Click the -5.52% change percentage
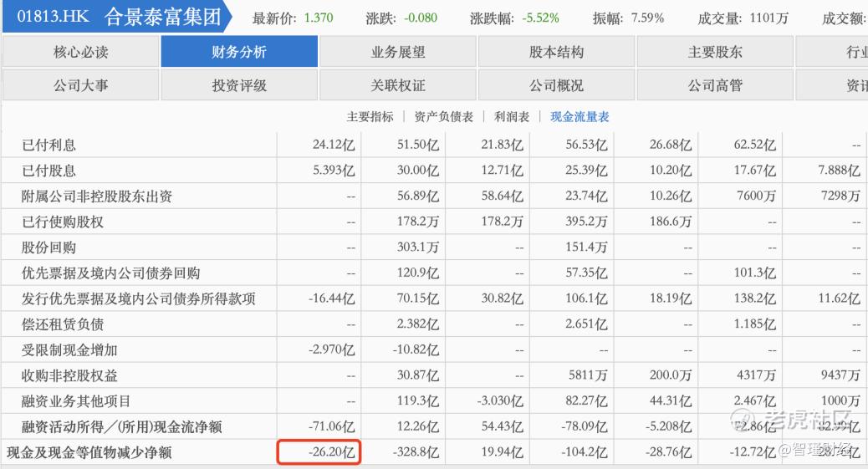This screenshot has width=868, height=469. click(x=540, y=18)
